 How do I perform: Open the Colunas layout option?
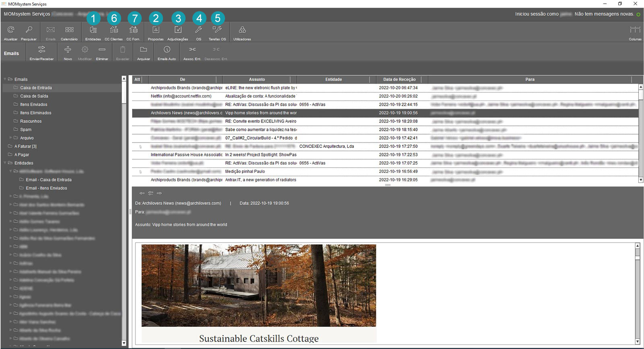point(635,30)
